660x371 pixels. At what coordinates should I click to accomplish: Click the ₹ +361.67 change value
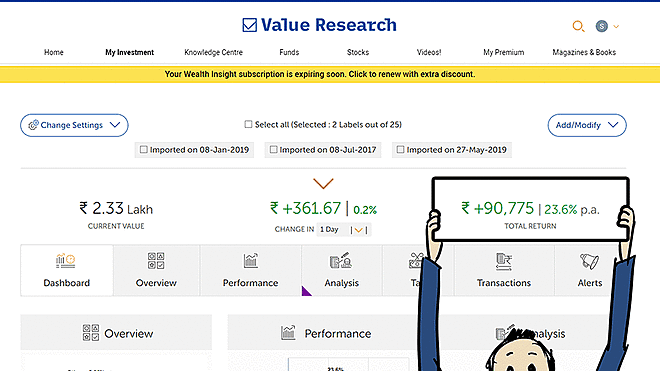click(x=305, y=208)
